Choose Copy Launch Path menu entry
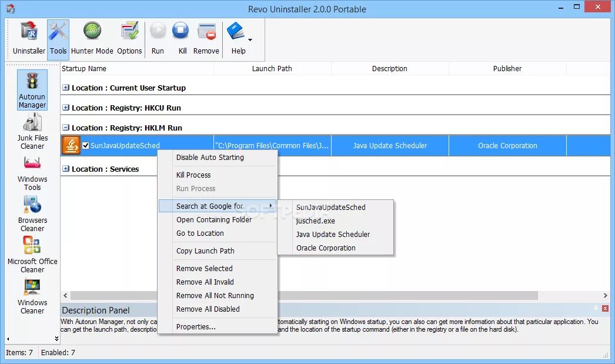Screen dimensions: 615x364 pos(218,251)
